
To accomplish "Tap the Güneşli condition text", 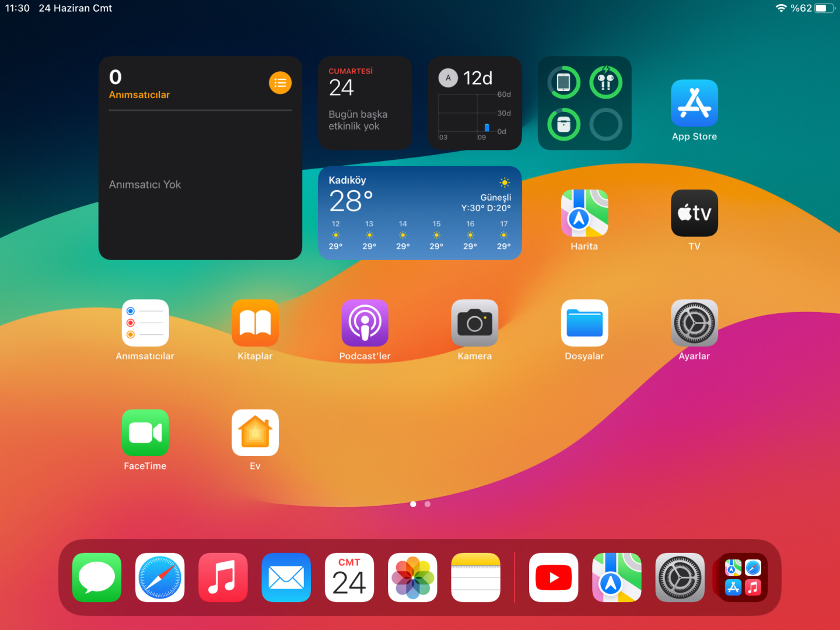I will (x=496, y=197).
